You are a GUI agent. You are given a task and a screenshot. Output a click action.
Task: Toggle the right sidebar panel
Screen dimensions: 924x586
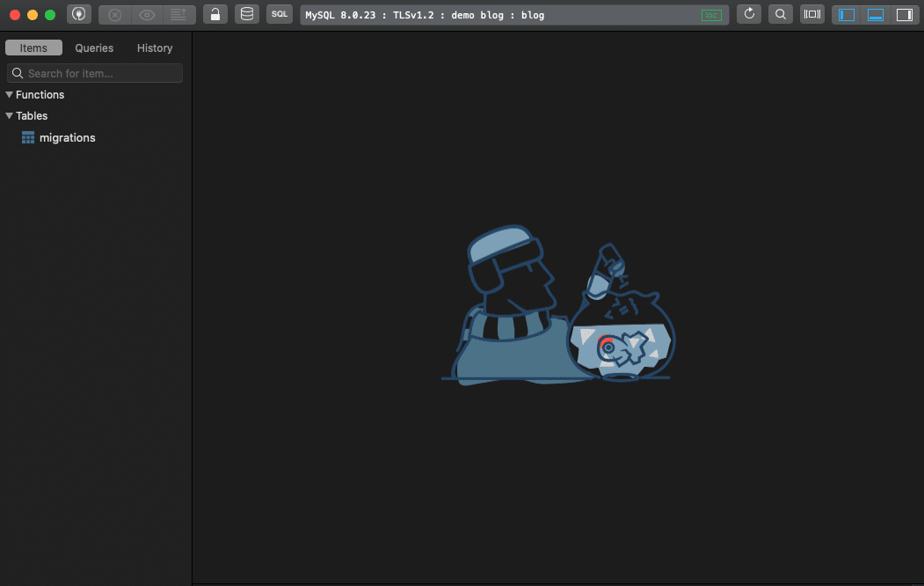(904, 15)
